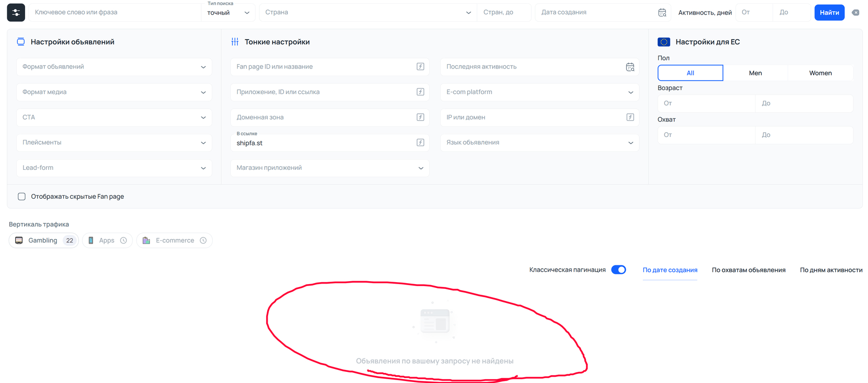Select the Gambling traffic vertical chip
The image size is (868, 383).
pyautogui.click(x=44, y=240)
